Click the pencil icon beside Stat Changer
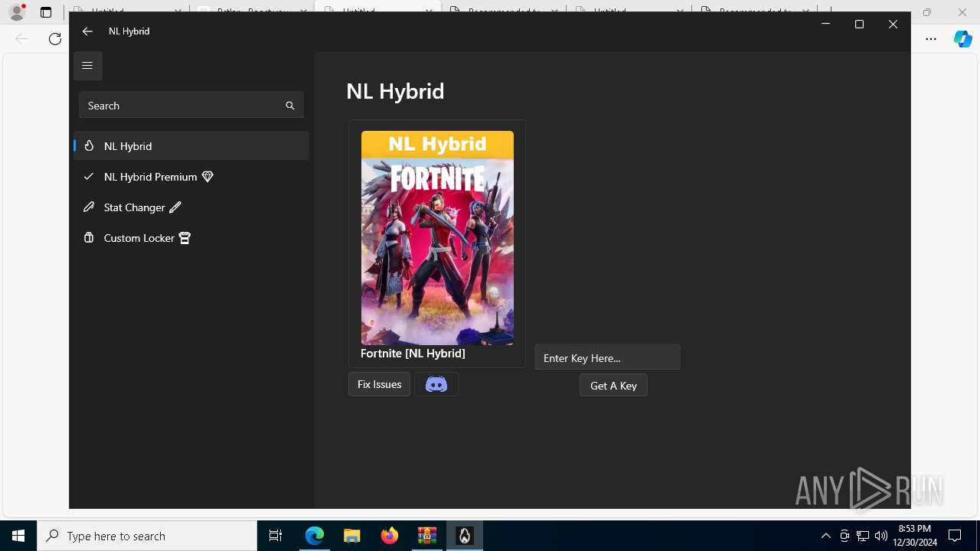 tap(175, 207)
